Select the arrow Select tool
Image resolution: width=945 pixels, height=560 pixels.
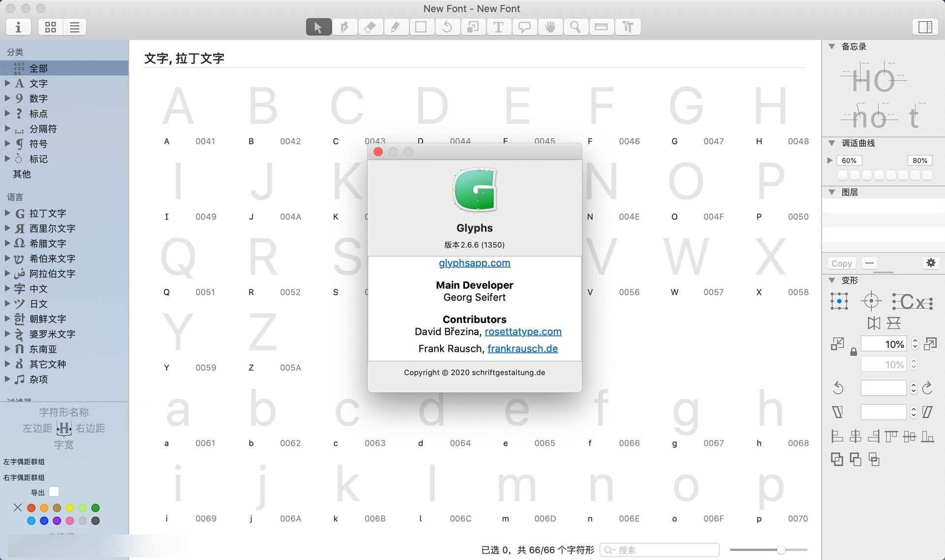click(318, 27)
